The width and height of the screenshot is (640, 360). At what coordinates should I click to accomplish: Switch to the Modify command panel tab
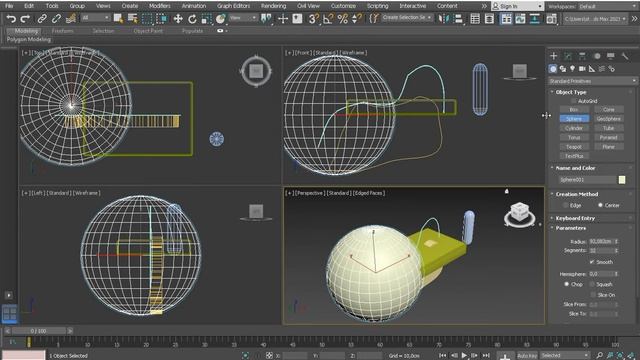[x=568, y=56]
